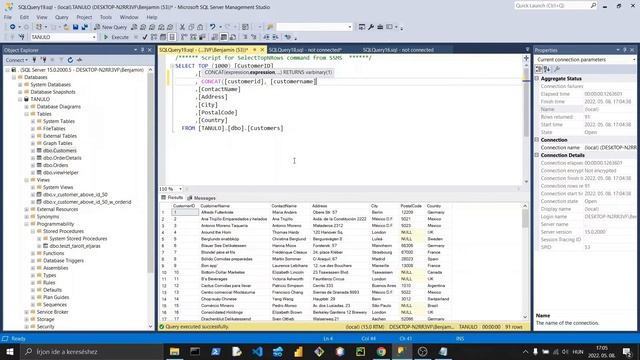Collapse the Tables tree node
This screenshot has height=360, width=640.
(x=27, y=114)
